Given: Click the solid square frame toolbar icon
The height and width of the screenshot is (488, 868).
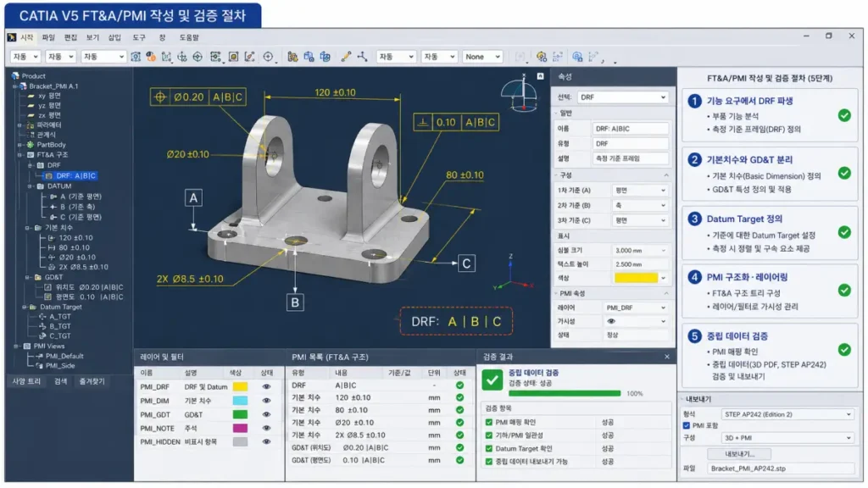Looking at the screenshot, I should pos(234,57).
